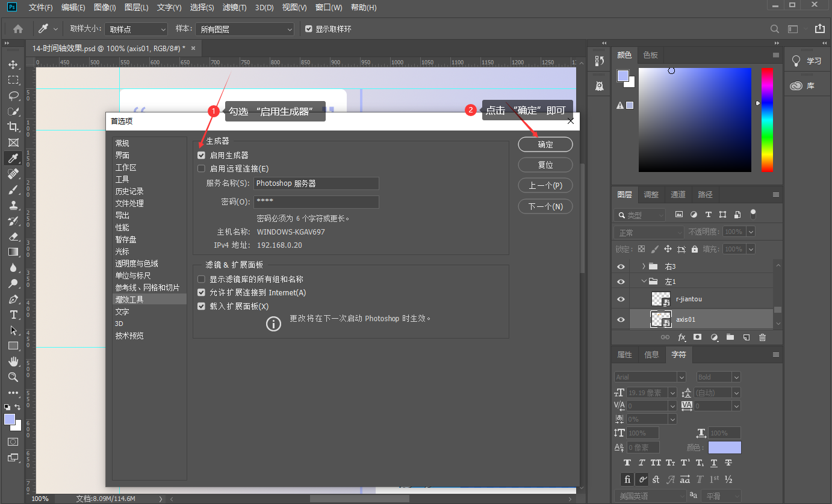Select the Quick Selection tool

coord(13,111)
